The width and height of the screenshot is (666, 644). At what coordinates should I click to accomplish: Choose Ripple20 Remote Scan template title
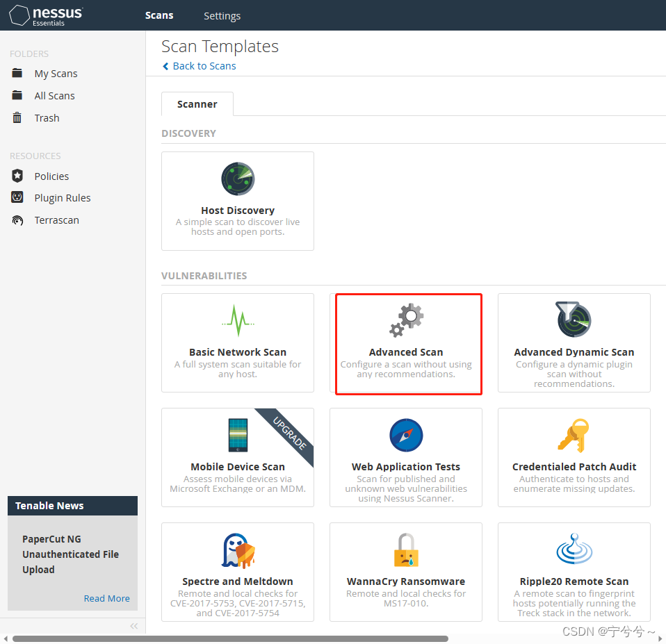pyautogui.click(x=574, y=581)
